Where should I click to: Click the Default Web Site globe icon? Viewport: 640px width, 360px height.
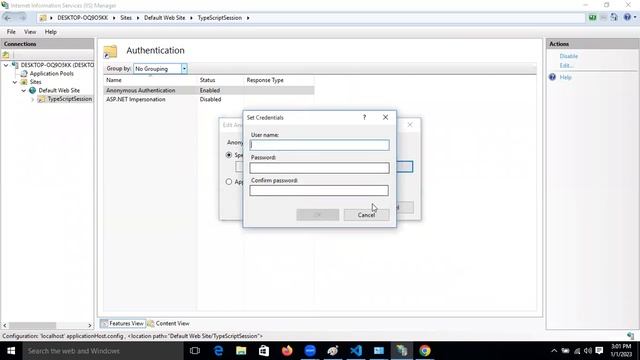33,91
